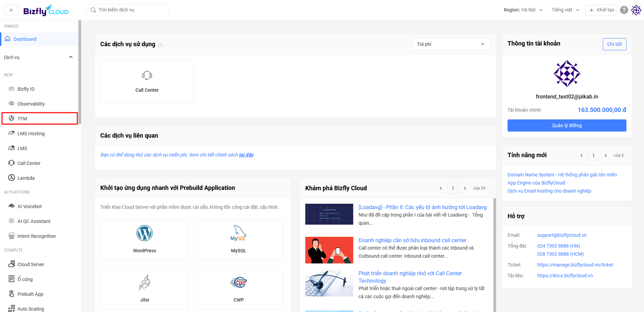The image size is (644, 312).
Task: Click the Call Center headset sidebar icon
Action: 11,163
